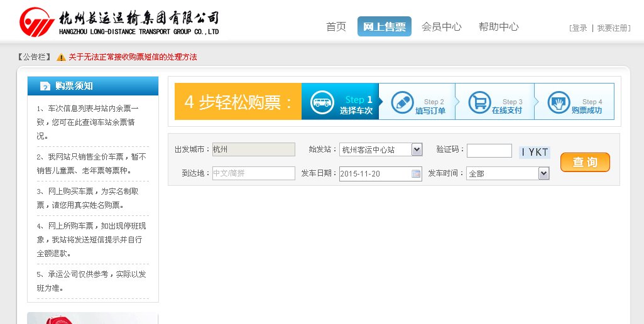Refresh the captcha image IYKT
644x324 pixels.
[x=534, y=153]
